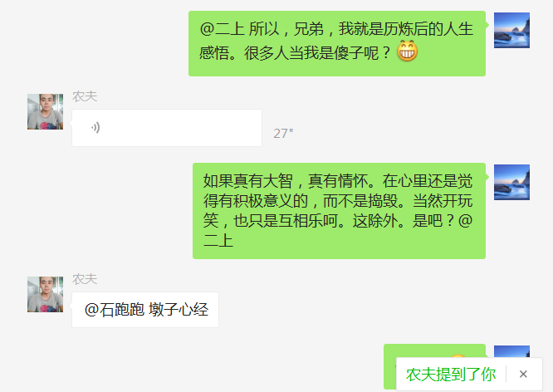The width and height of the screenshot is (553, 392).
Task: Play the voice message sound wave icon
Action: point(95,127)
